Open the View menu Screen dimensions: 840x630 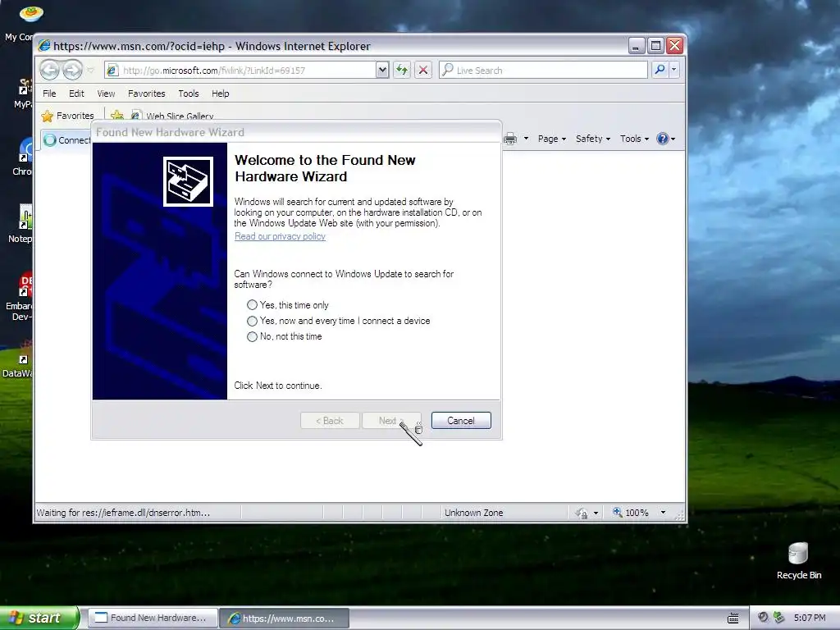pyautogui.click(x=106, y=94)
